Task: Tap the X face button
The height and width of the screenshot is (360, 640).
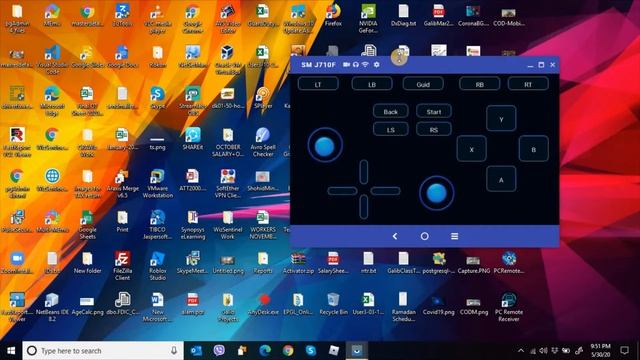Action: (x=471, y=149)
